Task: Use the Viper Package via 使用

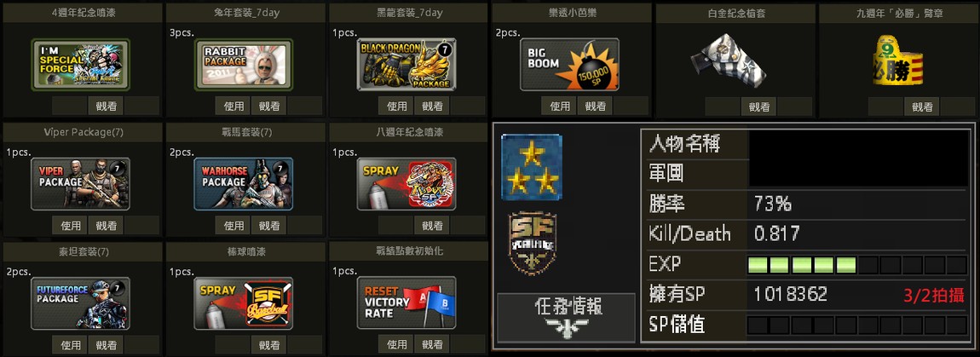Action: (x=71, y=225)
